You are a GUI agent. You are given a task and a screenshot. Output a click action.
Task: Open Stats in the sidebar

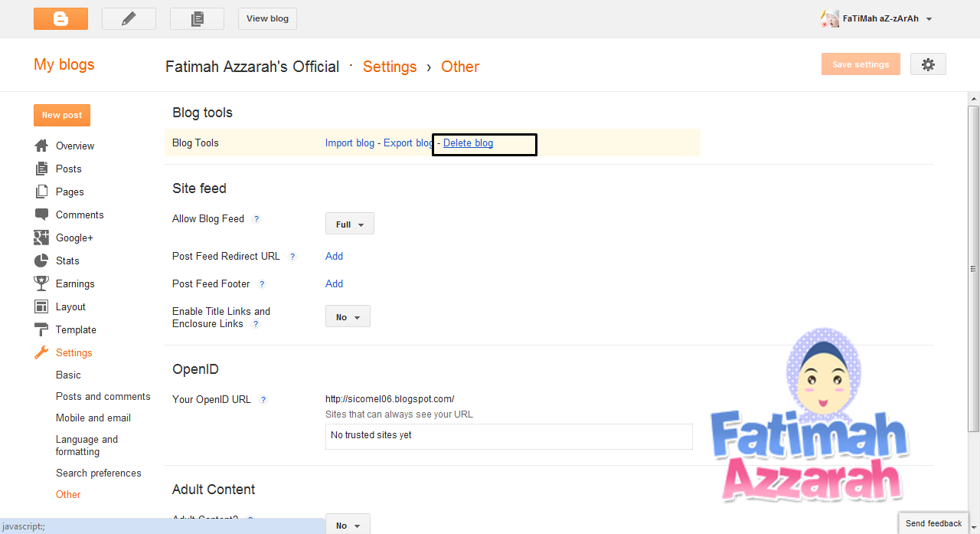[67, 260]
